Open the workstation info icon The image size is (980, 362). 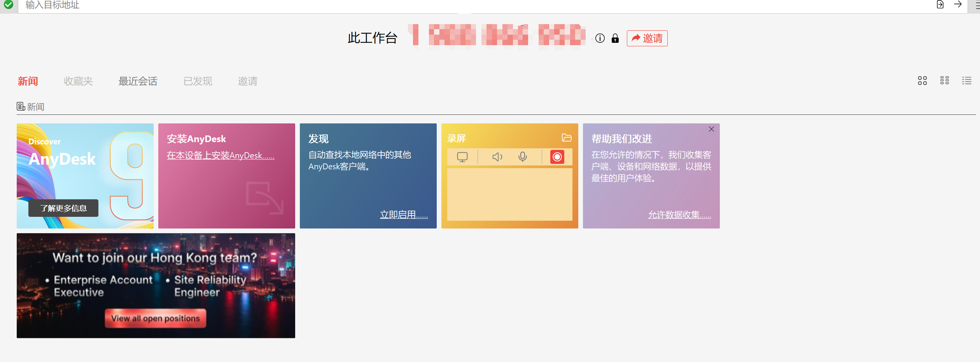[x=600, y=38]
